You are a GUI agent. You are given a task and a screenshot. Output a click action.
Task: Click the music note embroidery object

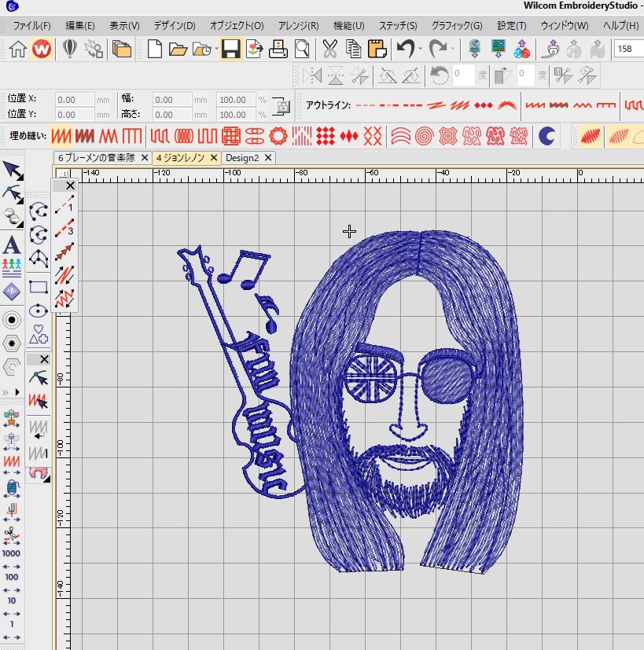(x=244, y=270)
